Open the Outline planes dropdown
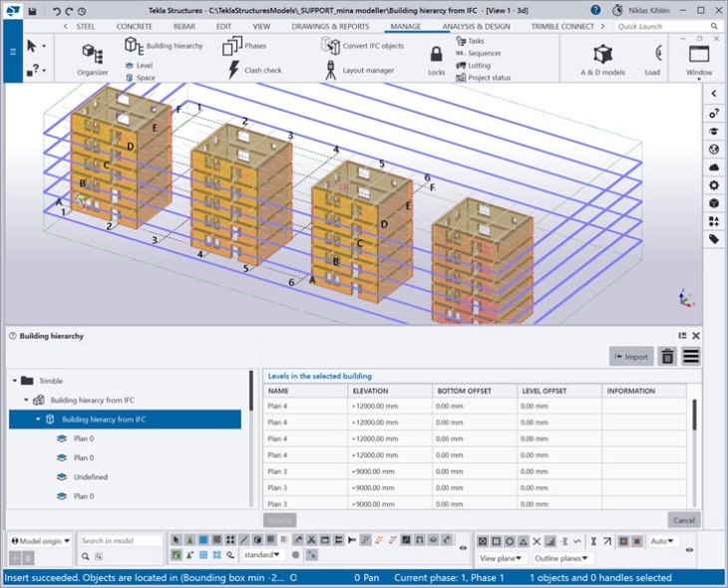 [561, 558]
